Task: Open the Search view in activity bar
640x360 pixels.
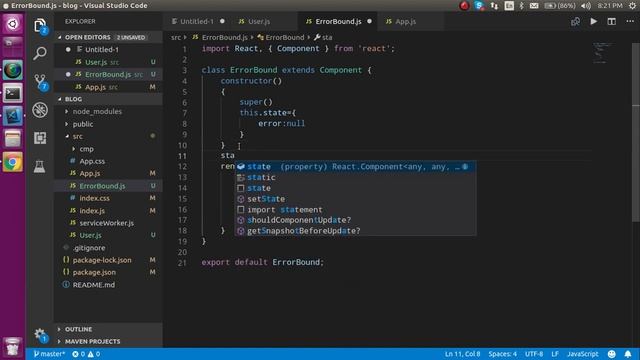Action: (x=40, y=53)
